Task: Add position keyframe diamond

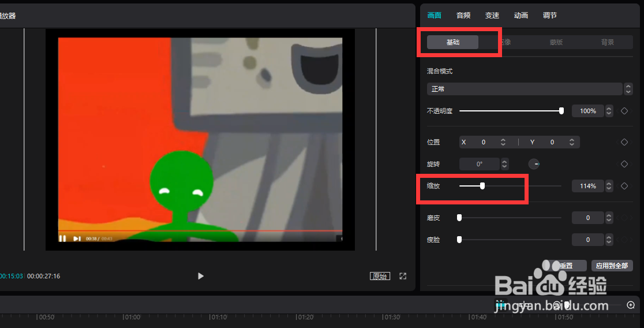Action: tap(624, 142)
